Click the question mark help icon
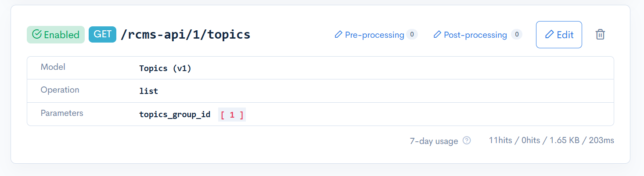Viewport: 644px width, 176px height. 467,141
